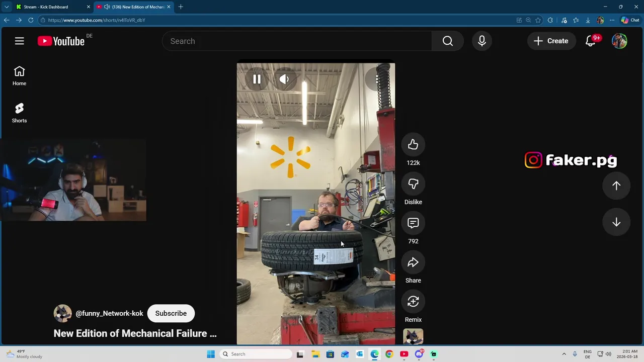Focus the YouTube Search input field
Screen dimensions: 644x362
297,41
